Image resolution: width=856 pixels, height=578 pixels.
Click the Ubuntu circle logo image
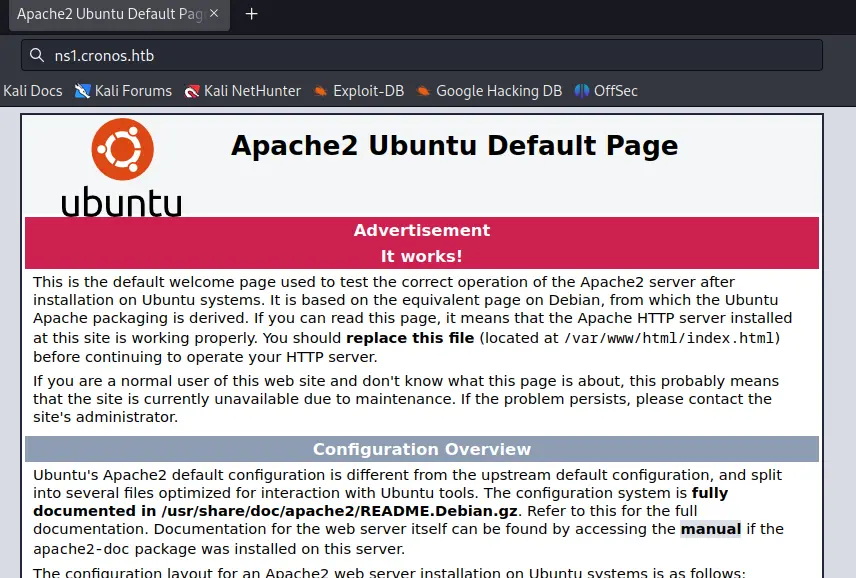pyautogui.click(x=122, y=149)
